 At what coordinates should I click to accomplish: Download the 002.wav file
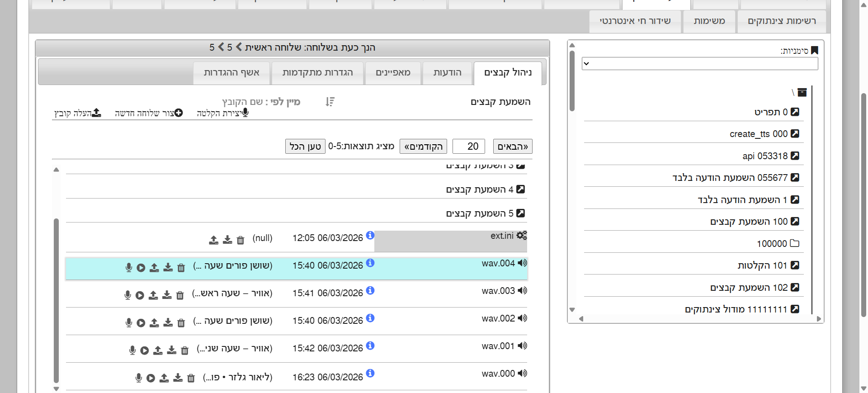coord(168,322)
